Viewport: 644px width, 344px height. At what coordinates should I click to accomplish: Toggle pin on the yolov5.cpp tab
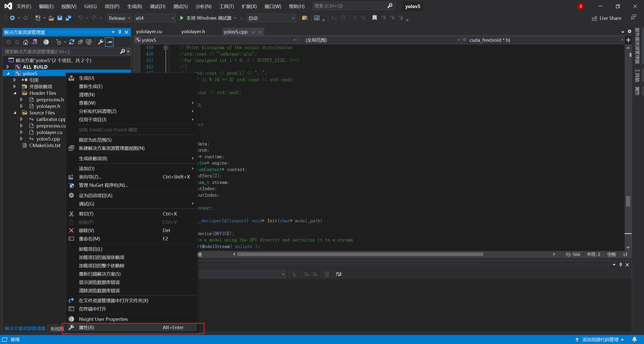click(254, 32)
